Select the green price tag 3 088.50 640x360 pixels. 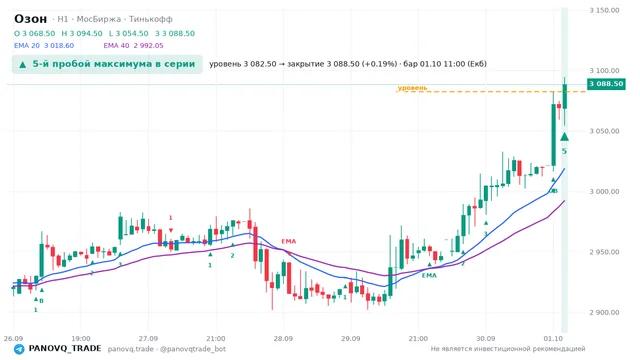[606, 84]
